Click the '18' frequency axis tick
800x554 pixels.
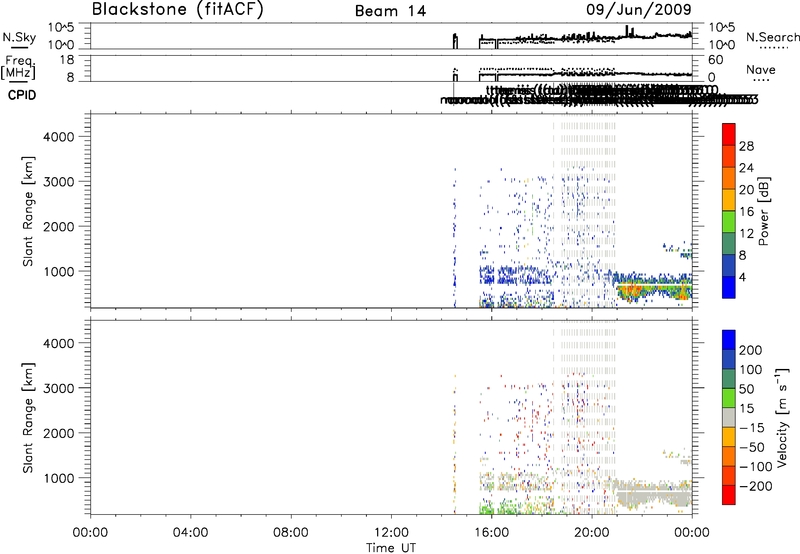pos(67,60)
